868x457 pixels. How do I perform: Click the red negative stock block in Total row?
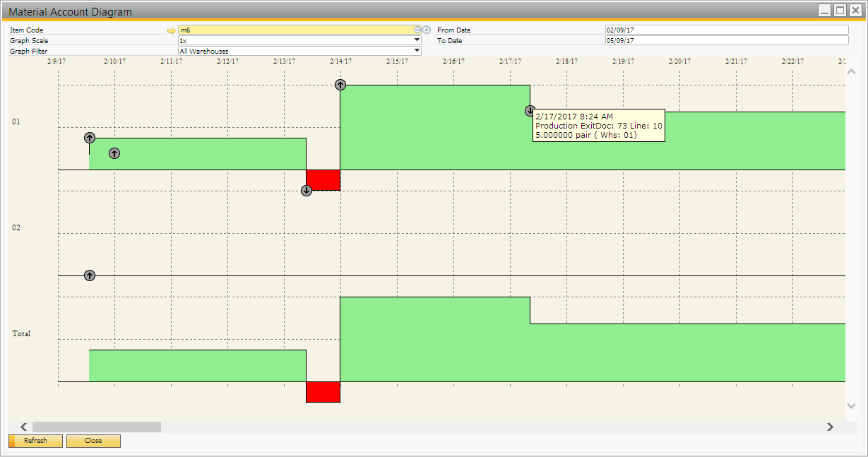coord(323,392)
